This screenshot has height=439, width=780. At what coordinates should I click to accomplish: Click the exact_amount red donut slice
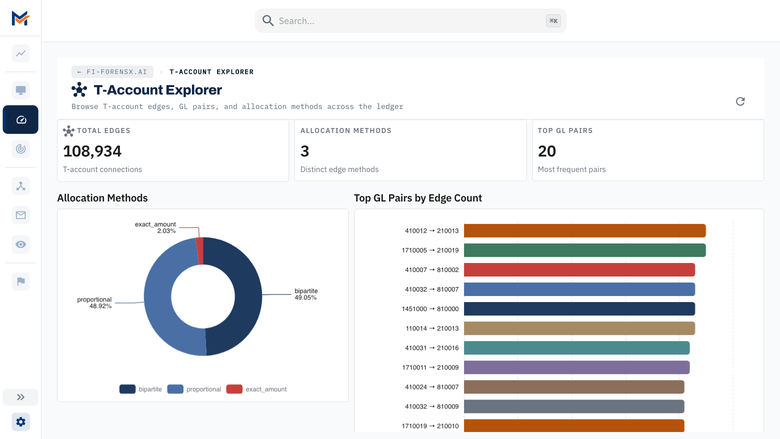[200, 251]
